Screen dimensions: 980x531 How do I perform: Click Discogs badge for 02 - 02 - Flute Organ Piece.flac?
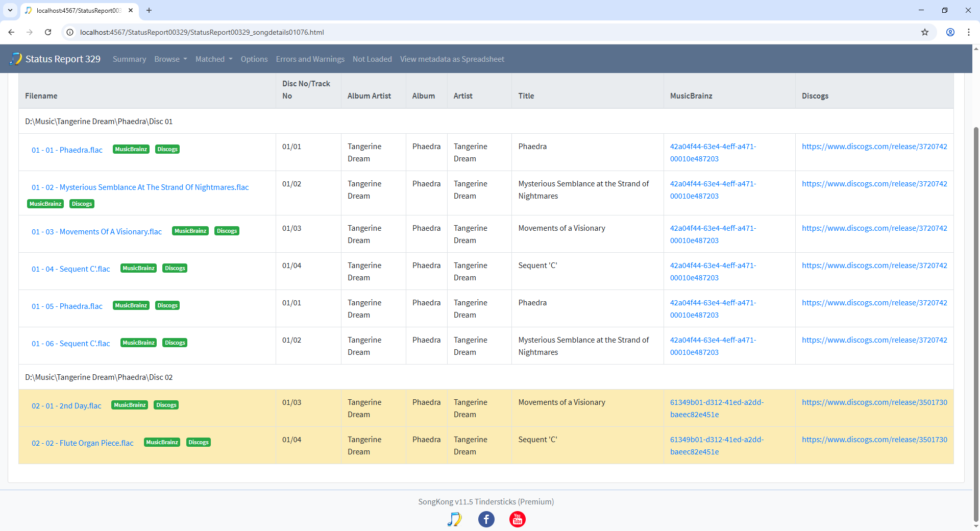[x=199, y=442]
